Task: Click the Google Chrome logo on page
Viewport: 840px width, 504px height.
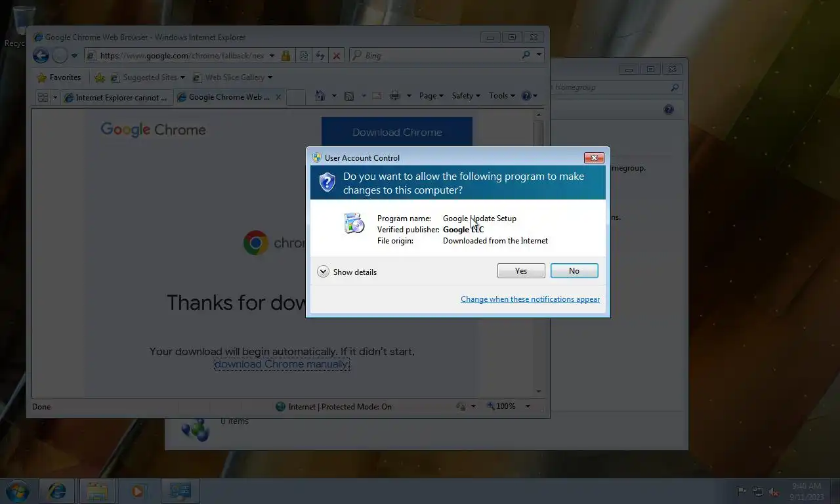Action: click(153, 130)
